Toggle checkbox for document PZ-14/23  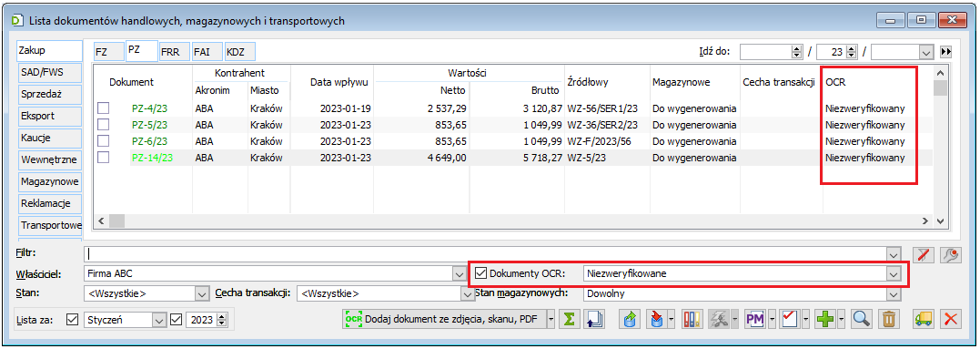click(x=103, y=157)
